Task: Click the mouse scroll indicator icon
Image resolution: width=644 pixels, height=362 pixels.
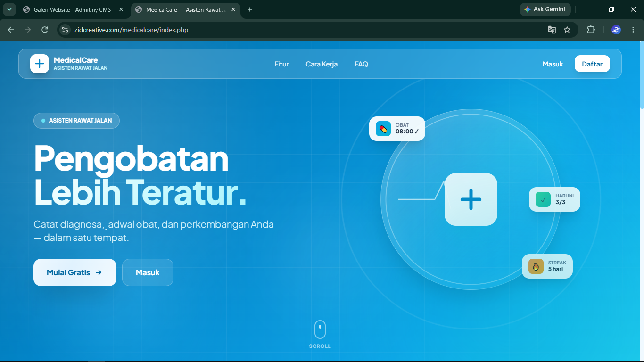Action: click(x=320, y=329)
